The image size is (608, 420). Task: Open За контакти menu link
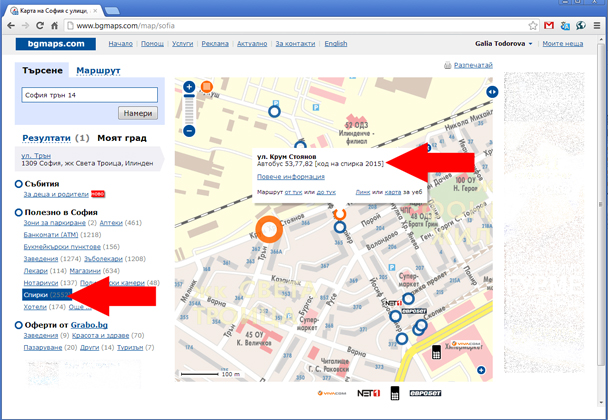tap(295, 44)
